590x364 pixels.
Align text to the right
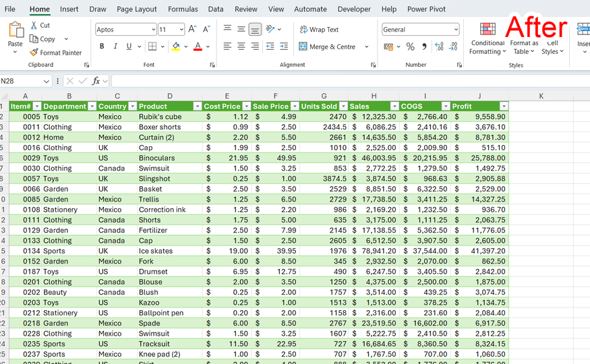click(x=255, y=47)
